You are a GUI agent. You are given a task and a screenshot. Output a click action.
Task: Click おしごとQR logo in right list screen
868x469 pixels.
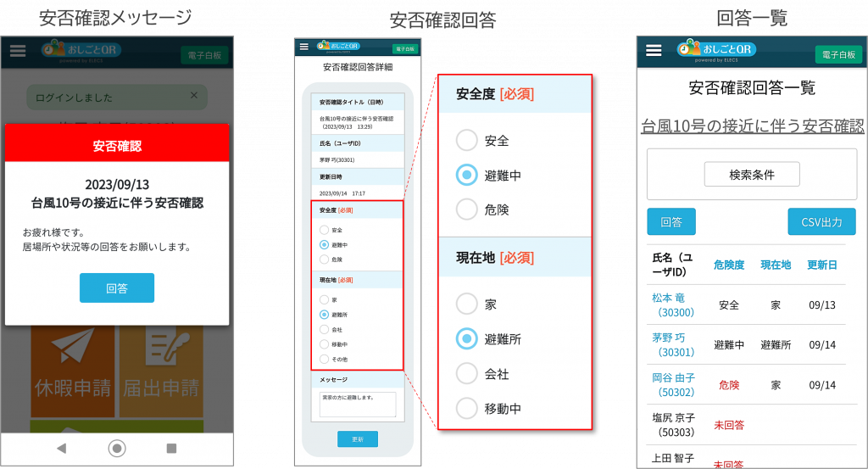coord(715,50)
